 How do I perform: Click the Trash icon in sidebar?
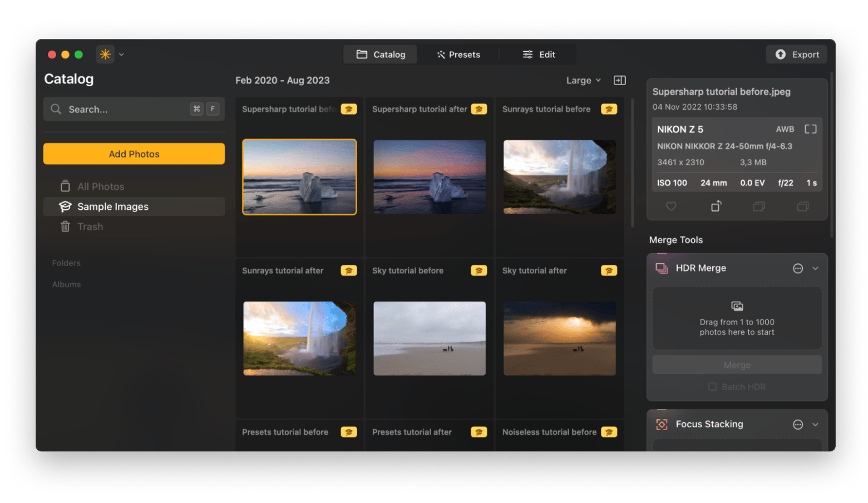click(x=66, y=227)
